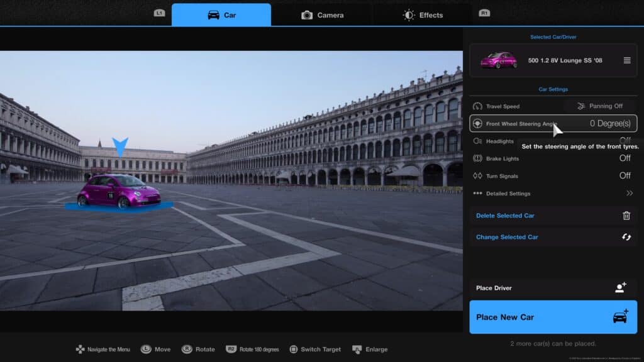Open the hamburger menu next to 500 1.2 8V Lounge SS '08
Viewport: 644px width, 362px height.
pos(626,61)
